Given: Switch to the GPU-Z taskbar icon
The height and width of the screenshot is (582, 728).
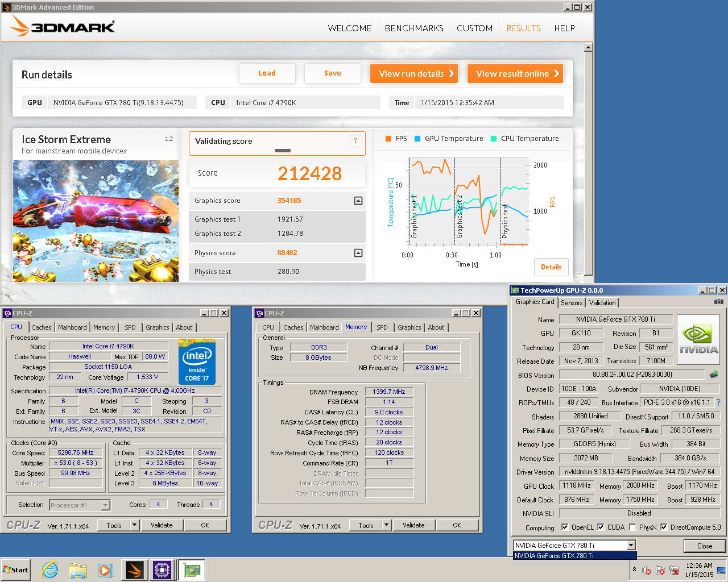Looking at the screenshot, I should (x=191, y=570).
